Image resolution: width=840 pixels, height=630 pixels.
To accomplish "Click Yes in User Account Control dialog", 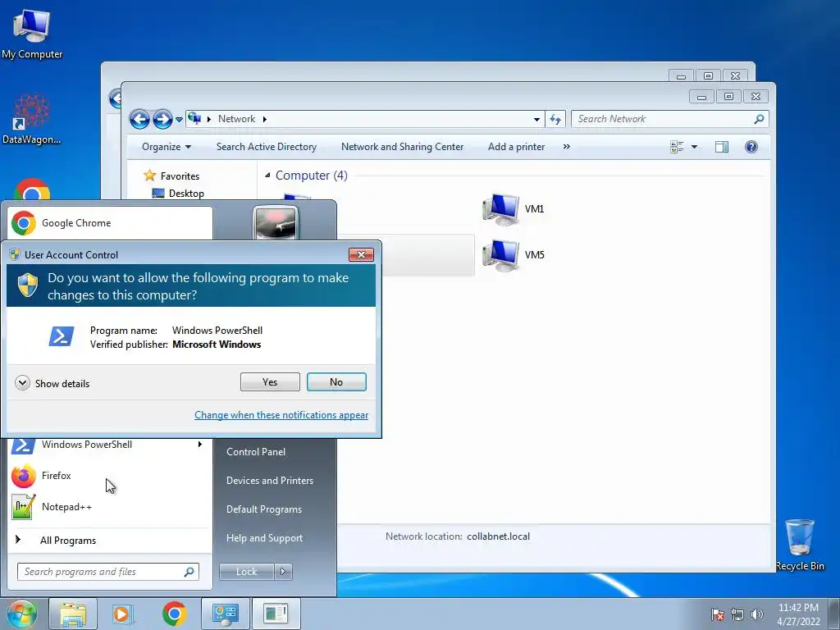I will pos(270,382).
